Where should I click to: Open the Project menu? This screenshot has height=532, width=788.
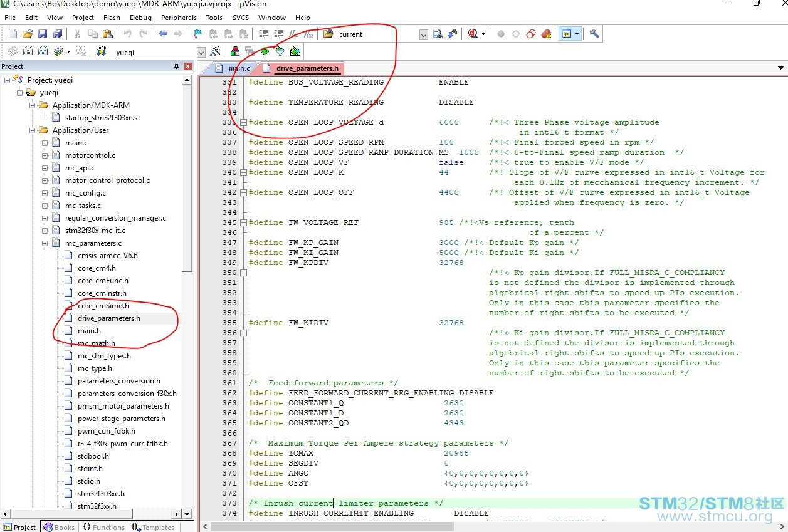click(83, 18)
